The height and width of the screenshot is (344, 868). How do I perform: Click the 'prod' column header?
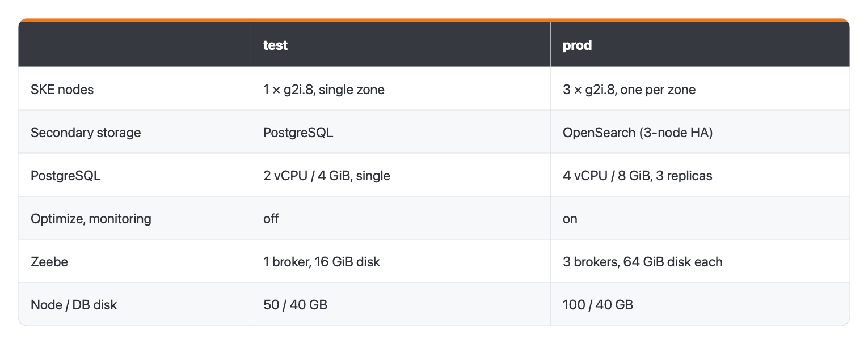pyautogui.click(x=577, y=45)
